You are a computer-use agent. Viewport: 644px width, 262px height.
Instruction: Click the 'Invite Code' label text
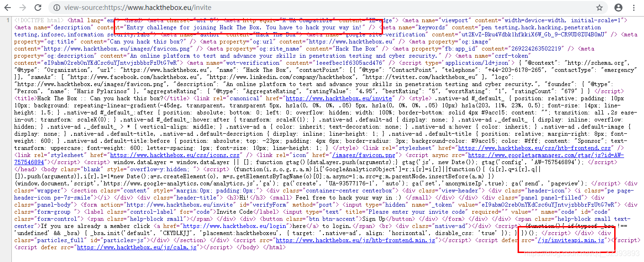click(x=234, y=211)
